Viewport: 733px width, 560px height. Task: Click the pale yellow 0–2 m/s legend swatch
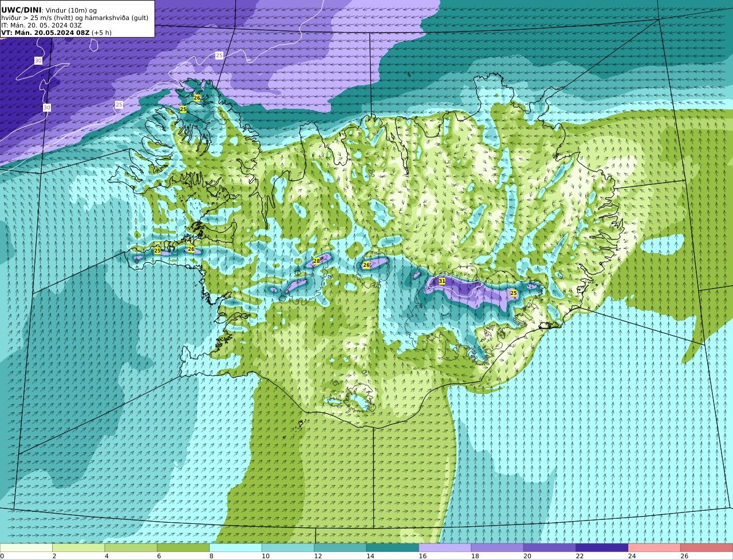point(26,547)
